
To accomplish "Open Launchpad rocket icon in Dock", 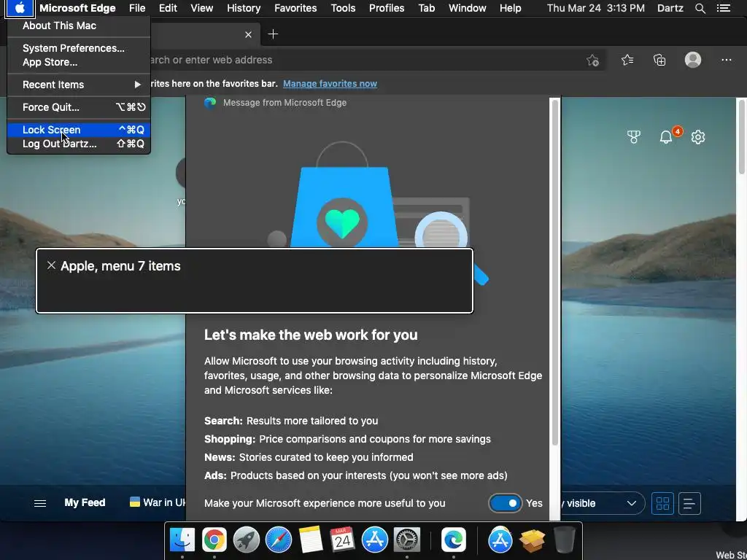I will 247,540.
